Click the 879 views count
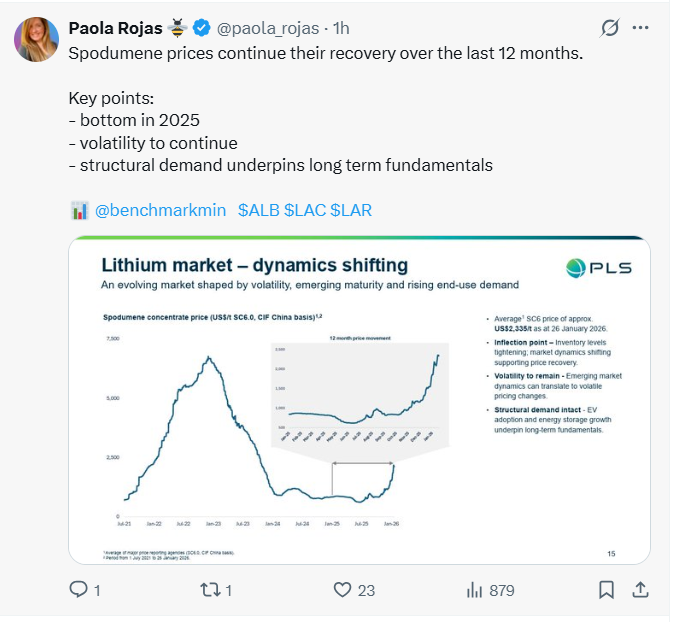The height and width of the screenshot is (622, 677). click(x=501, y=591)
